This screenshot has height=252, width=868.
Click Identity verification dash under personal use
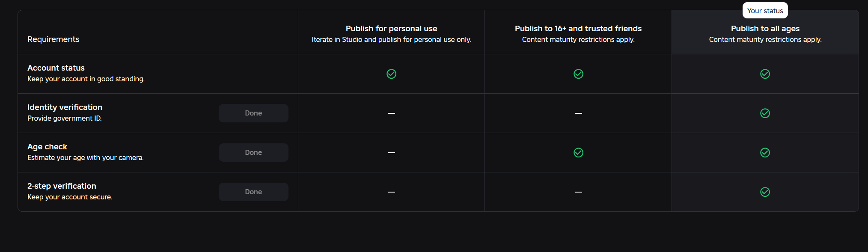point(391,113)
